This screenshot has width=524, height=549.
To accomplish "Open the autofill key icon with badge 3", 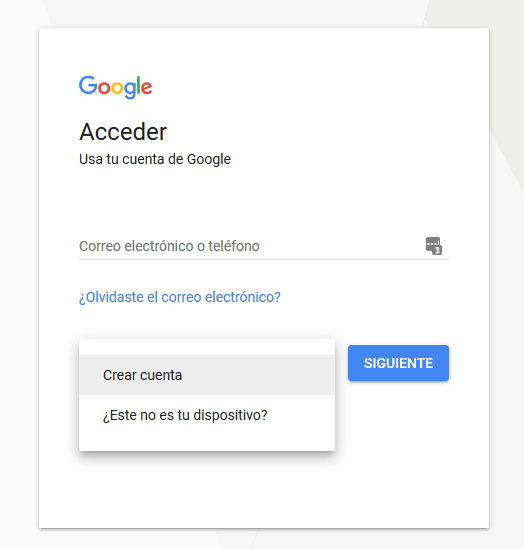I will tap(434, 246).
